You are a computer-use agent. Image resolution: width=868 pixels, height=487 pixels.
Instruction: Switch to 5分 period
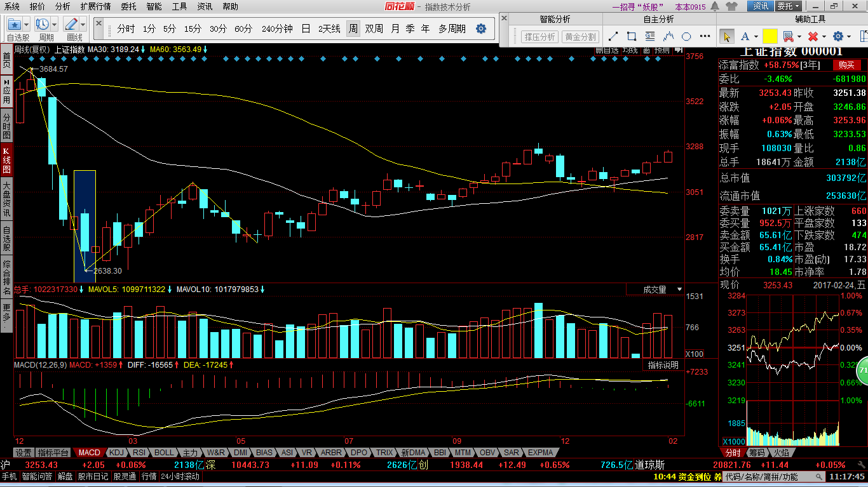coord(169,29)
